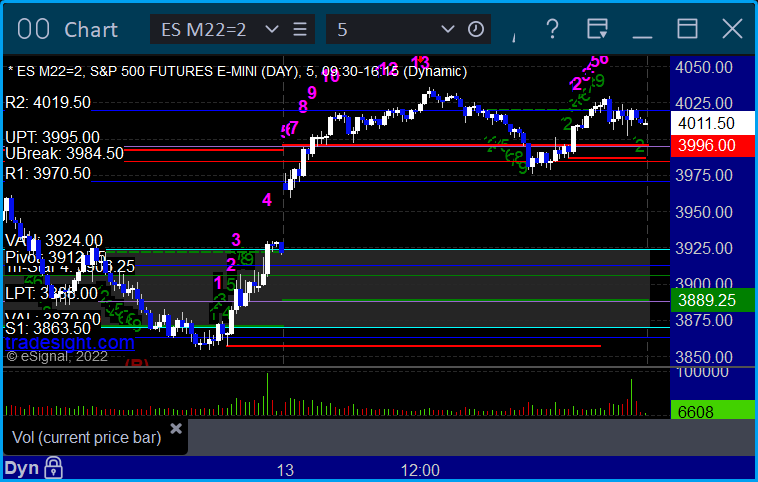Open the tradesight.com link
Viewport: 758px width, 482px height.
(x=70, y=343)
